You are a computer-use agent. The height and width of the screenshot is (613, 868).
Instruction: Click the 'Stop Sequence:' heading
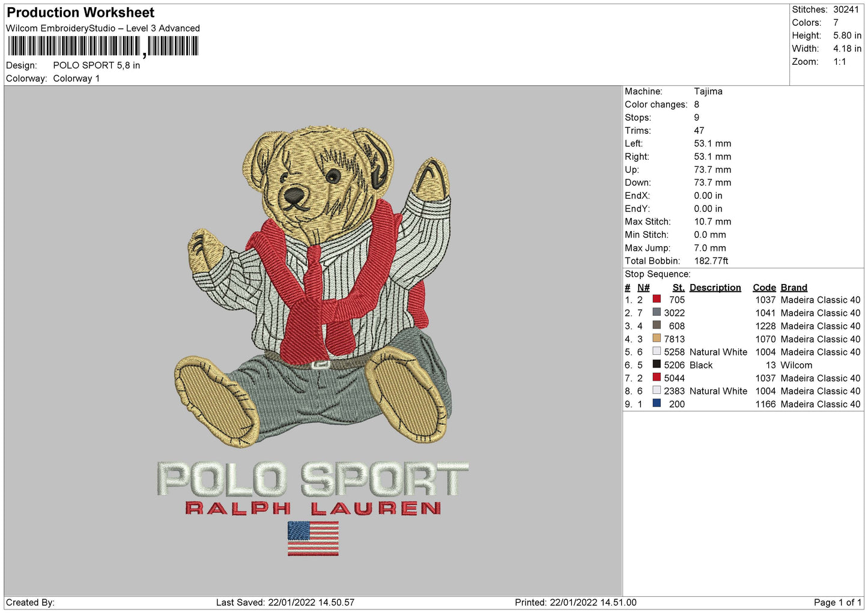click(x=658, y=274)
